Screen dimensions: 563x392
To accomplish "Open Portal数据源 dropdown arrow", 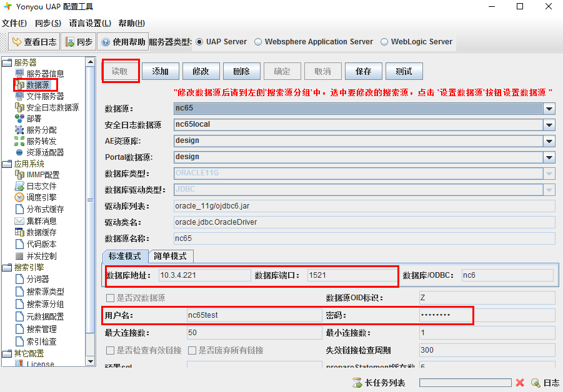I will 549,157.
